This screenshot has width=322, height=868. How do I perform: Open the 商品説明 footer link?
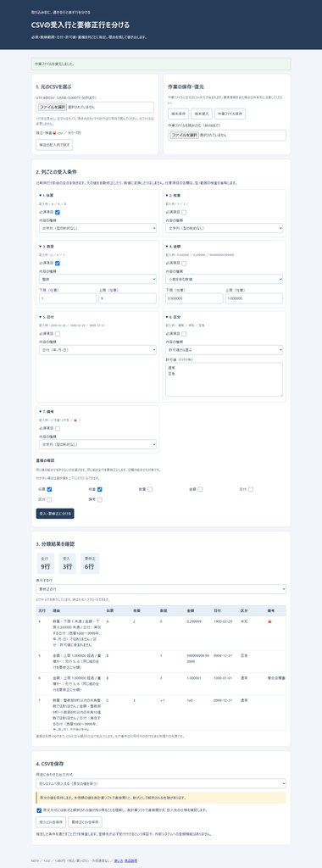tap(131, 861)
